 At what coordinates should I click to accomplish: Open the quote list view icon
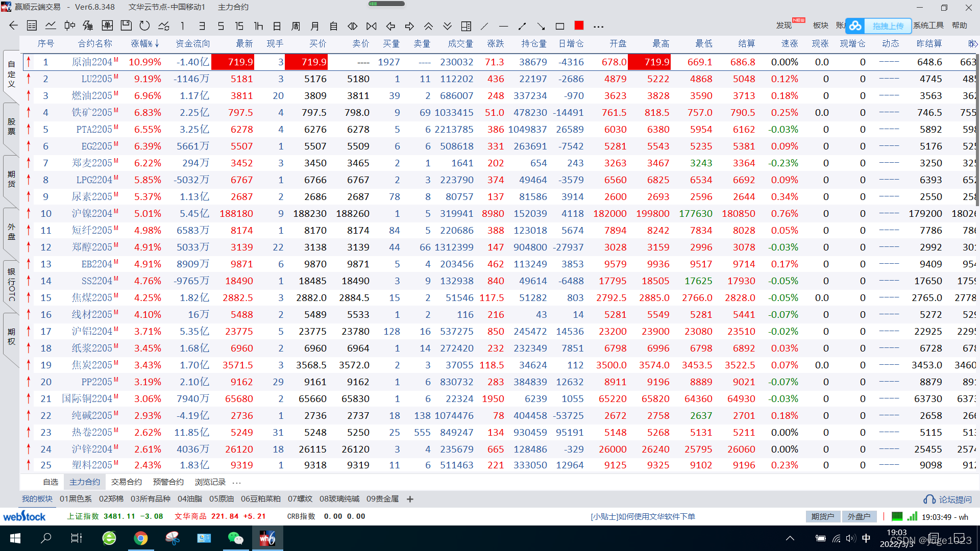32,26
